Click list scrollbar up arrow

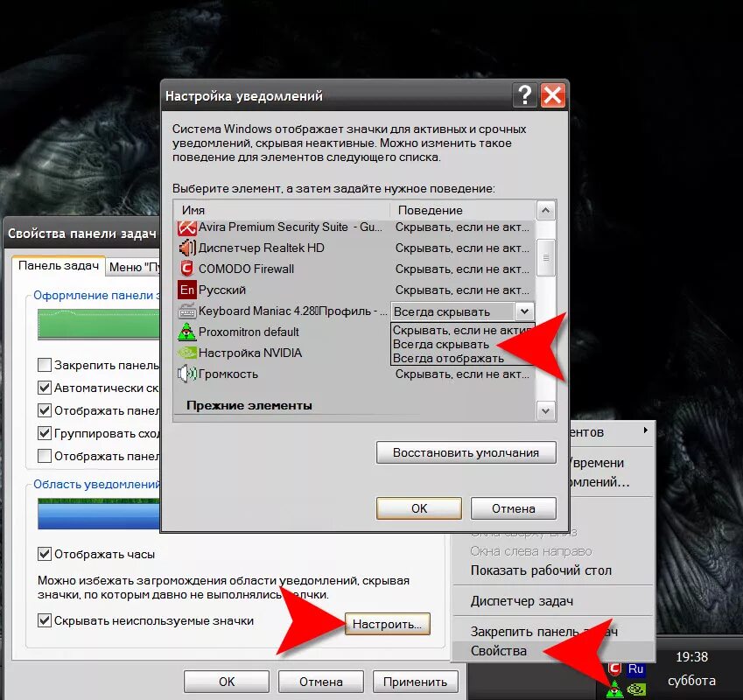(545, 210)
